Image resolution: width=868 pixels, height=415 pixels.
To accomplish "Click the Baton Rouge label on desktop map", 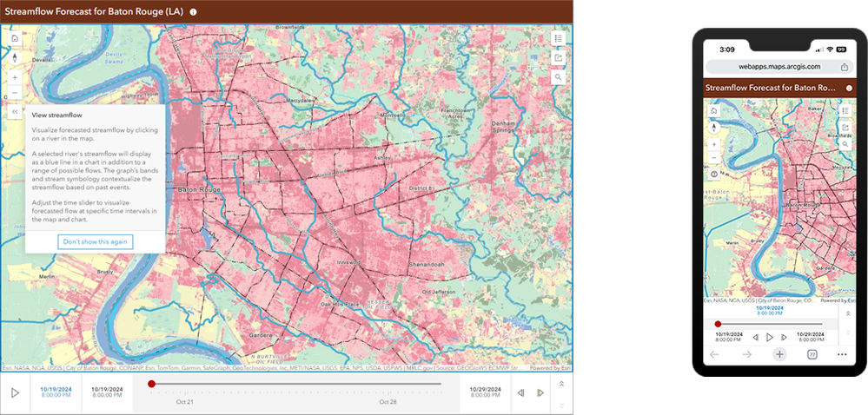I will tap(199, 190).
